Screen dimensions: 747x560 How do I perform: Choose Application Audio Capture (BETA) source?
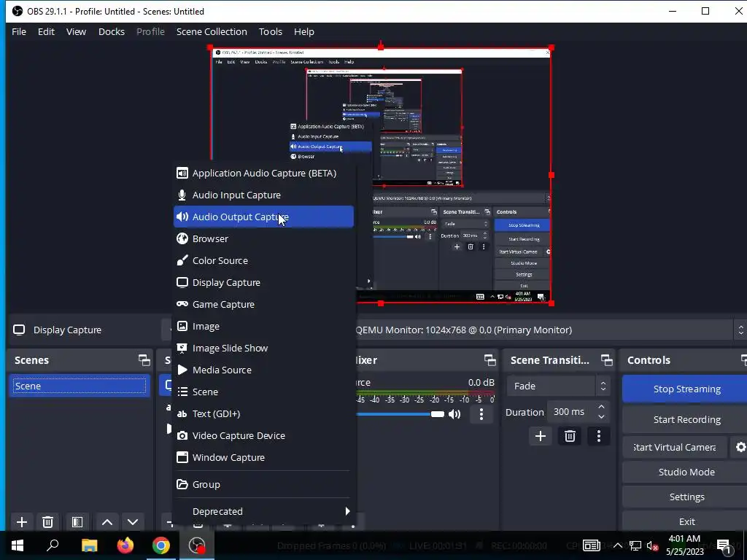pyautogui.click(x=263, y=174)
